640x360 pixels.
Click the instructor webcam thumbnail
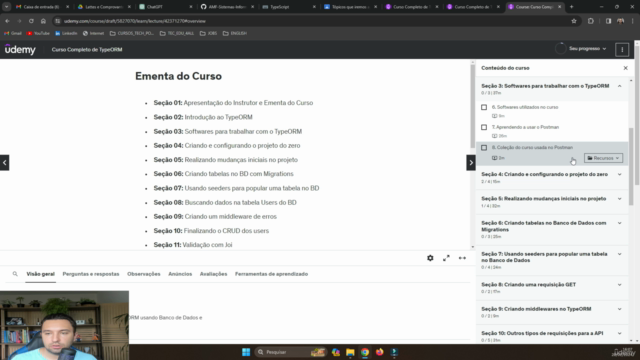pyautogui.click(x=64, y=325)
